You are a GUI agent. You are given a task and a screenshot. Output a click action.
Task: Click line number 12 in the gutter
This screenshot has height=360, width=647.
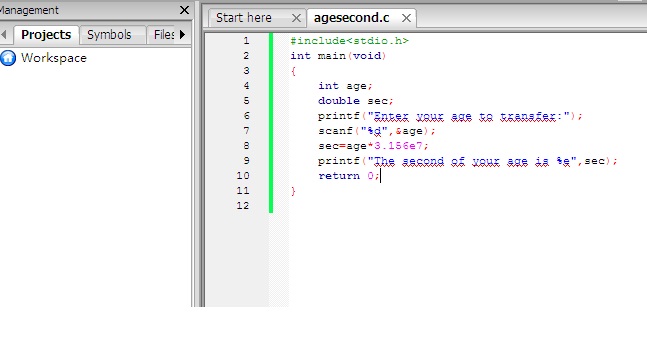tap(243, 205)
